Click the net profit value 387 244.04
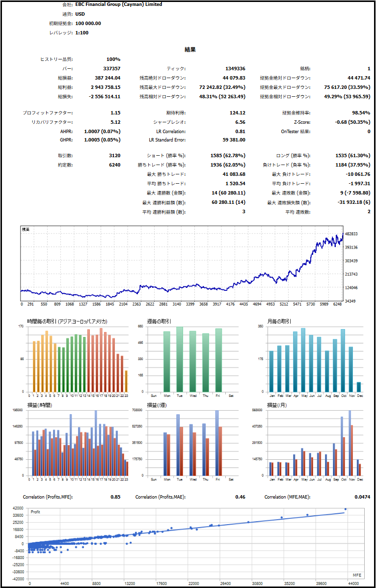The width and height of the screenshot is (376, 588). point(107,78)
